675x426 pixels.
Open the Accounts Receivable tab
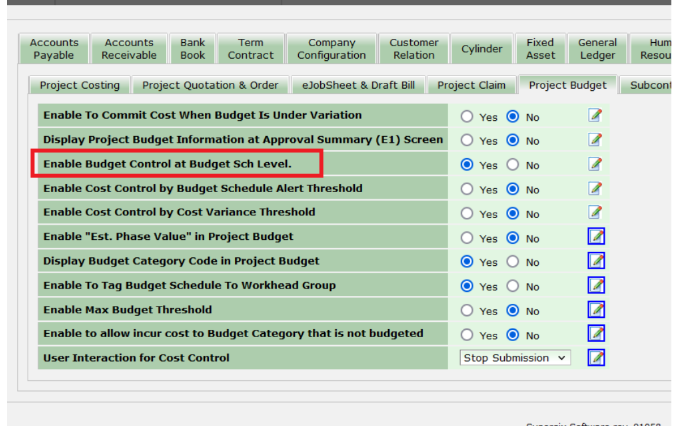(x=129, y=49)
